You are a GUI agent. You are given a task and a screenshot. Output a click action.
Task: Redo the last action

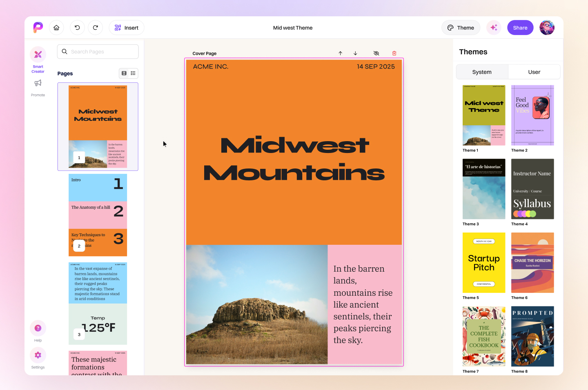click(x=96, y=27)
